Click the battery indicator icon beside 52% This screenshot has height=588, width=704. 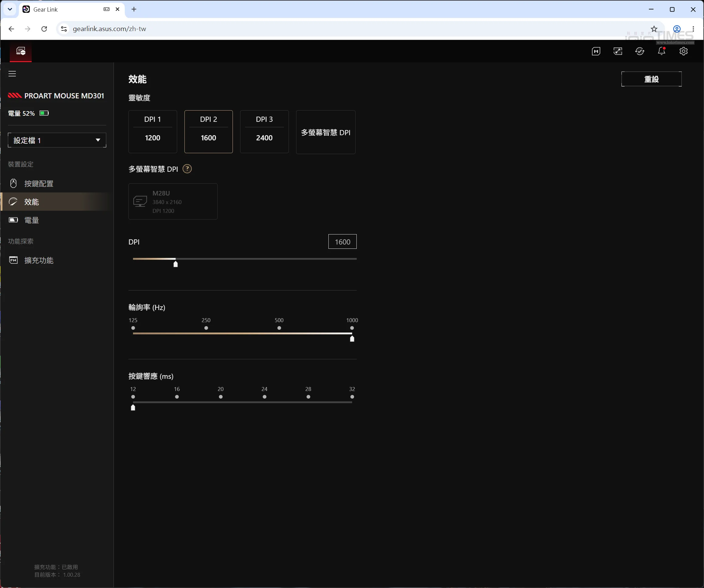click(x=44, y=113)
